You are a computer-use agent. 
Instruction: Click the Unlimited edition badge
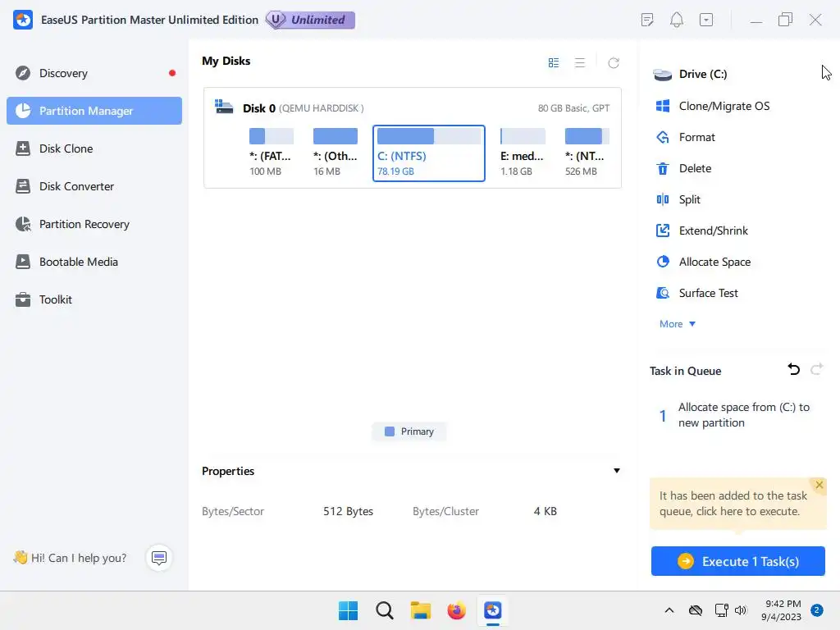pos(310,20)
